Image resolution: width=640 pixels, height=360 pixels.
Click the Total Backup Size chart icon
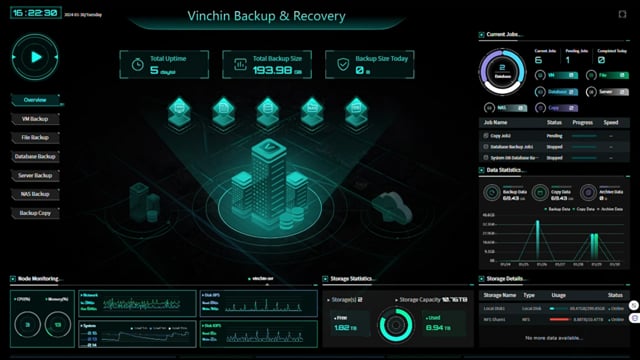pyautogui.click(x=240, y=64)
